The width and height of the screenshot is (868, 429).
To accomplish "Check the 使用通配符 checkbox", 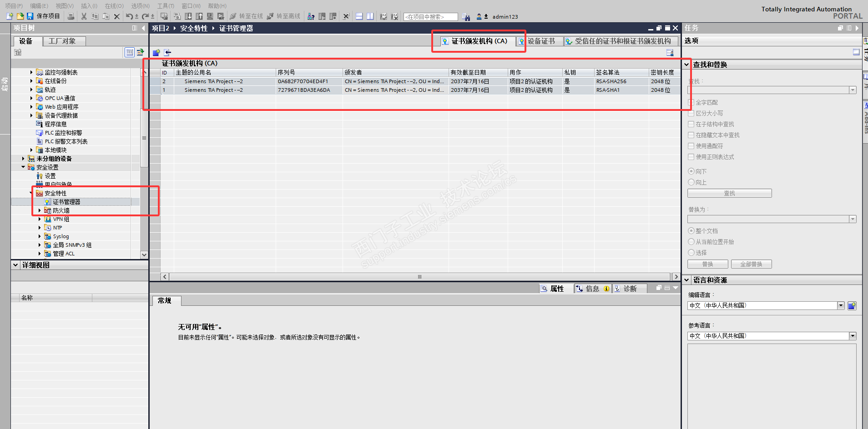I will 691,146.
